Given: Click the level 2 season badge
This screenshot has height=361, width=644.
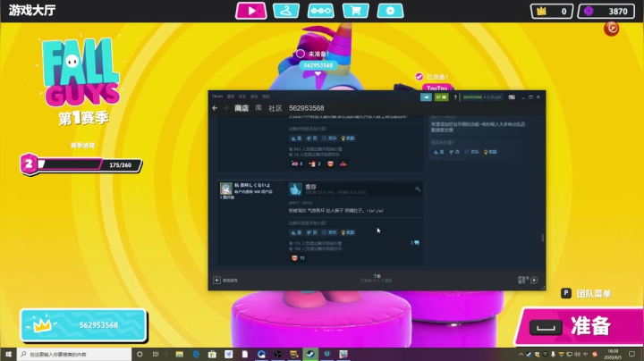Looking at the screenshot, I should [29, 164].
